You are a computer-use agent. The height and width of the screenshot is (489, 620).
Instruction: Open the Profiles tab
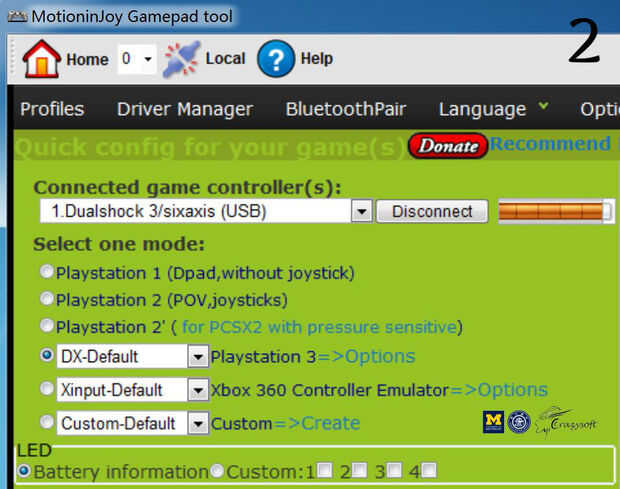52,109
